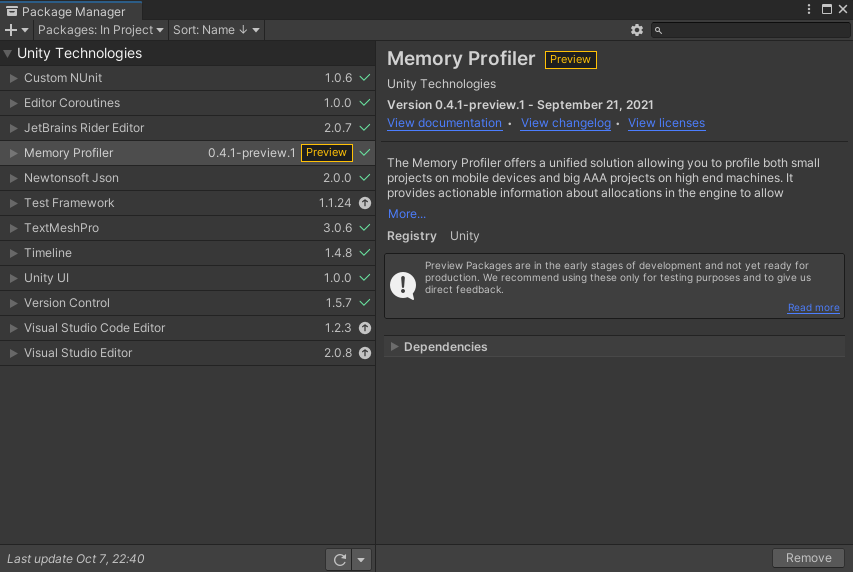Click the Editor Coroutines installed checkmark
This screenshot has width=853, height=572.
(x=365, y=103)
